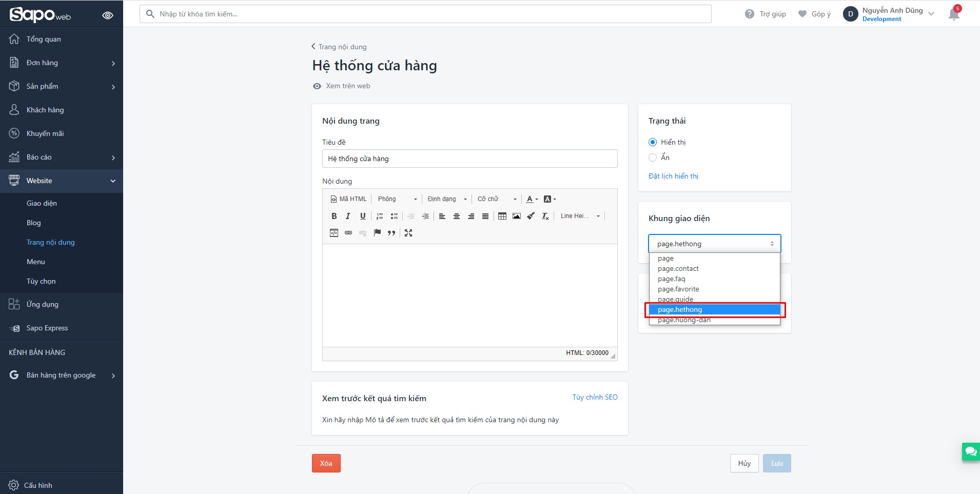
Task: Toggle underline formatting in the editor
Action: pyautogui.click(x=363, y=216)
